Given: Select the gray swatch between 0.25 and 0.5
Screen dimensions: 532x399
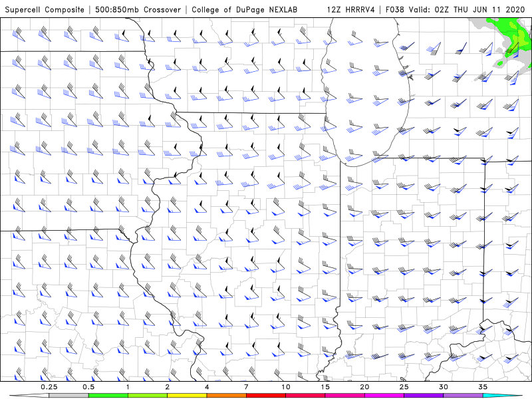Looking at the screenshot, I should tap(68, 396).
